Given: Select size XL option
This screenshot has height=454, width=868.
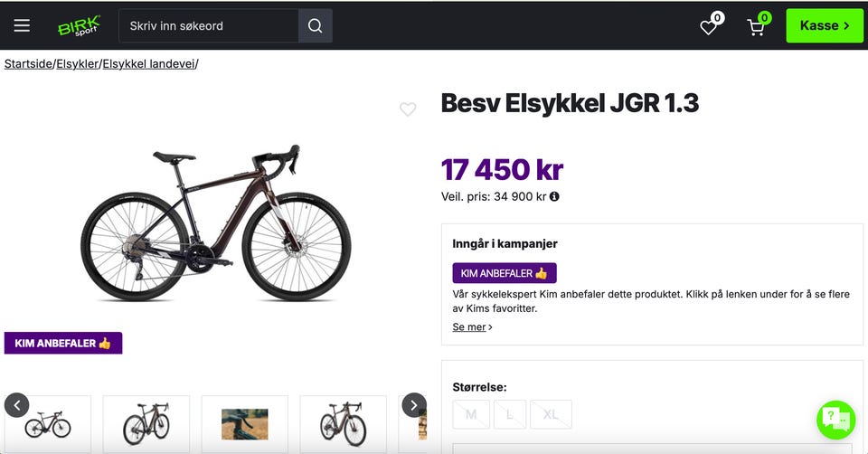Looking at the screenshot, I should [x=551, y=414].
